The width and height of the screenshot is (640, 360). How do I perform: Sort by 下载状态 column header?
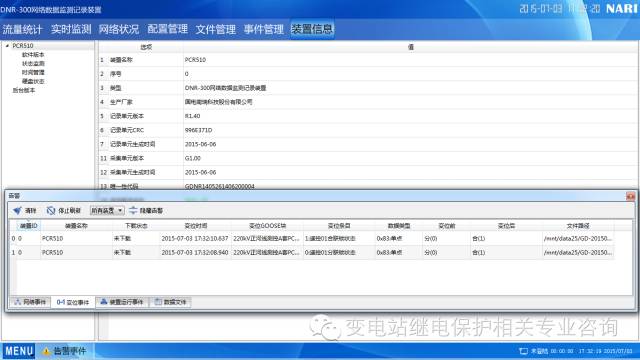[136, 226]
